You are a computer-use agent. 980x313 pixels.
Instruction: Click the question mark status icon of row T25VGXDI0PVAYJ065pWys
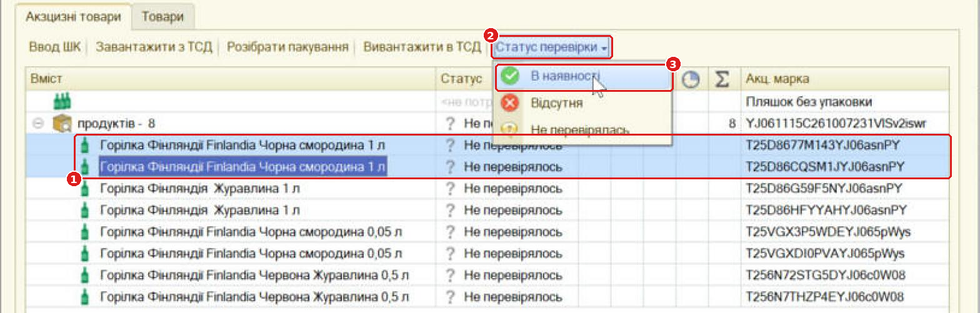(449, 254)
